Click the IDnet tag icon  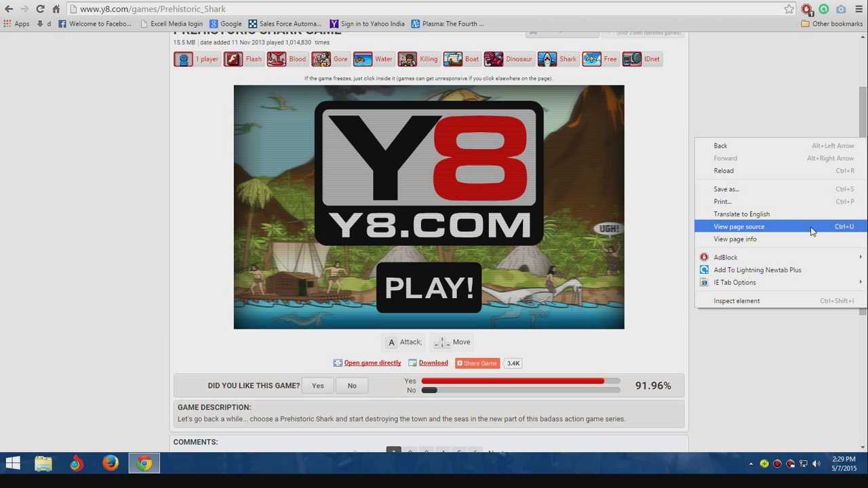pos(631,59)
